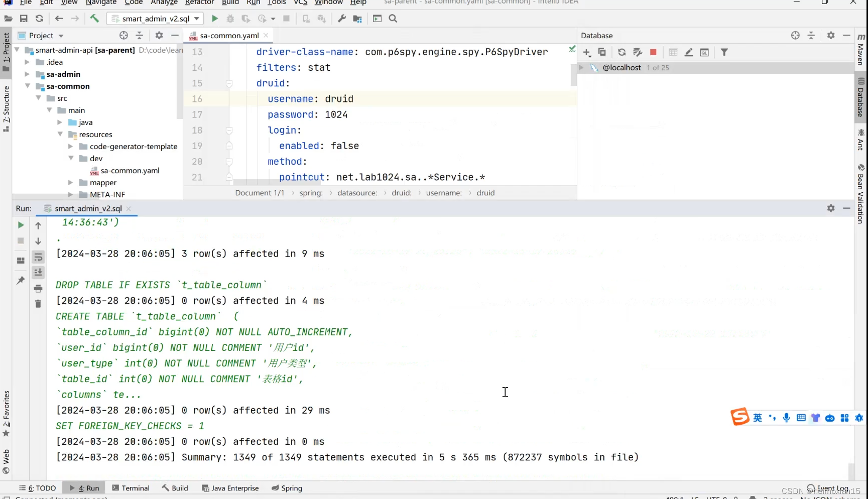Toggle scroll to end in the Run console
The height and width of the screenshot is (499, 868).
pyautogui.click(x=38, y=273)
